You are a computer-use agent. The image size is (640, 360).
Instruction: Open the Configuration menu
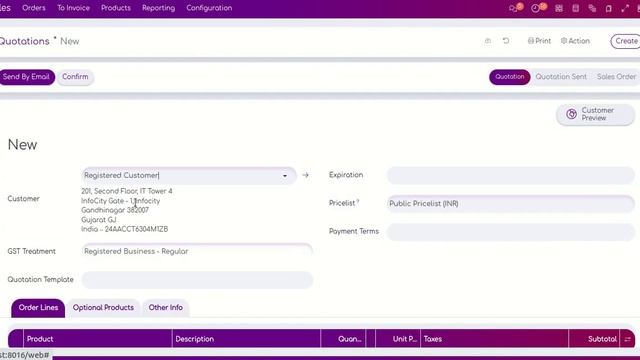(x=209, y=8)
